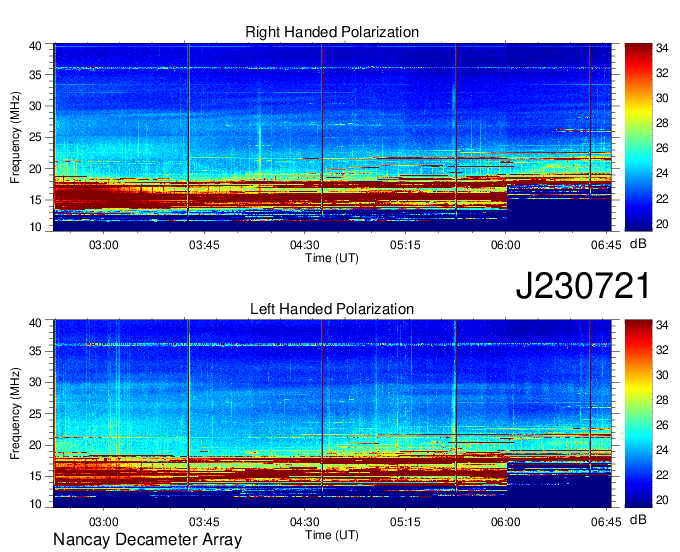Click "Time (UT)" label under the Right Handed plot
The image size is (680, 552).
pyautogui.click(x=332, y=258)
